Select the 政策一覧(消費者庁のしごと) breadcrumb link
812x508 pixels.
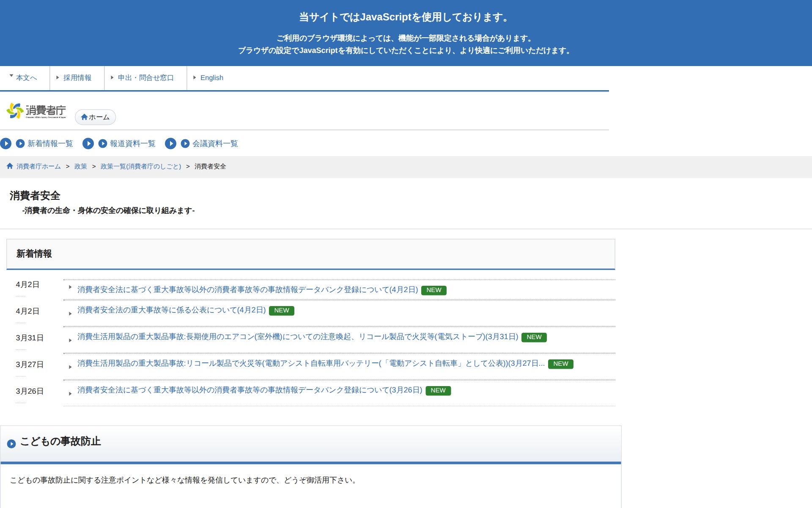[141, 166]
